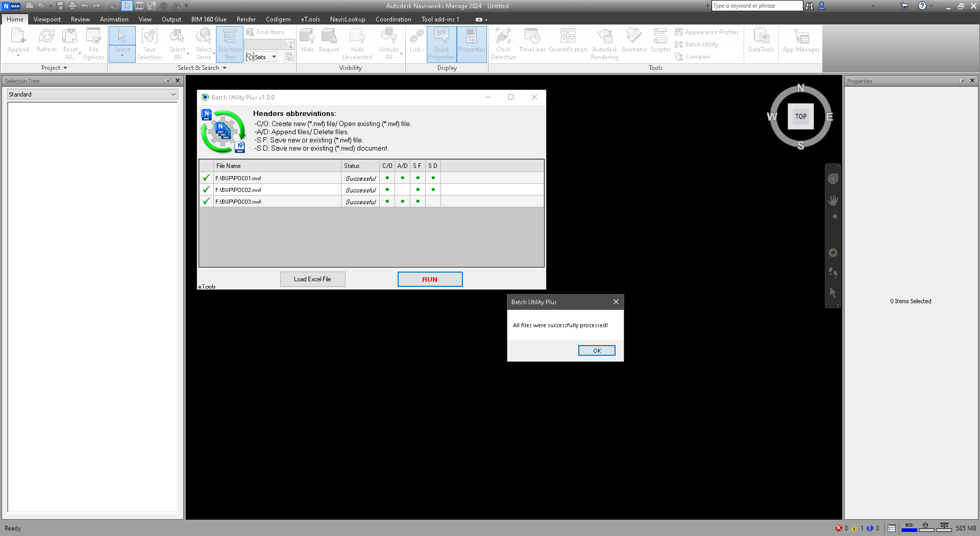Image resolution: width=980 pixels, height=536 pixels.
Task: Open the Animation ribbon tab
Action: pos(114,19)
